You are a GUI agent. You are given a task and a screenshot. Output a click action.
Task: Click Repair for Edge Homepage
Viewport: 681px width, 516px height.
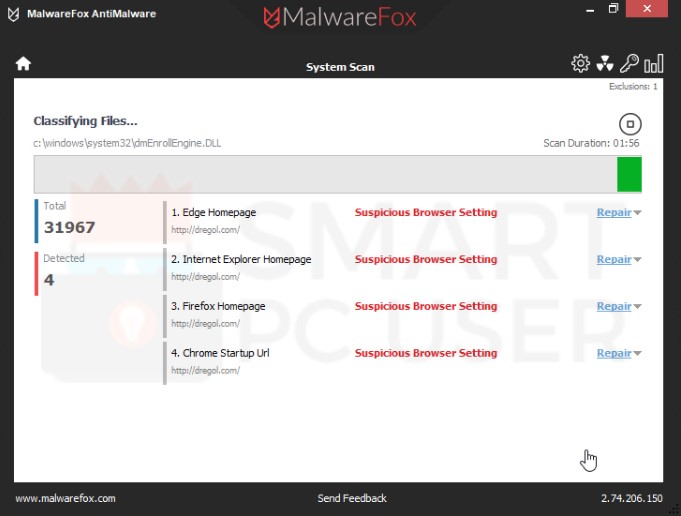click(x=614, y=212)
